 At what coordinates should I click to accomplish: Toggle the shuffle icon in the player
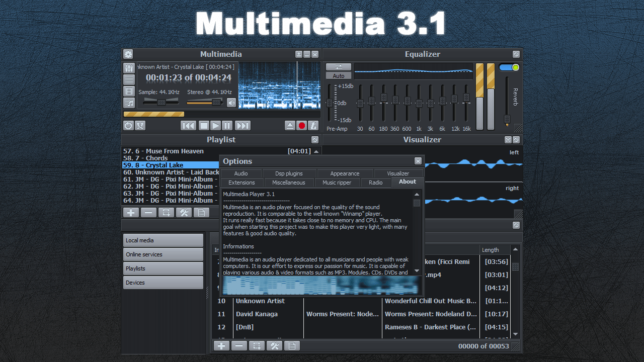[x=140, y=126]
